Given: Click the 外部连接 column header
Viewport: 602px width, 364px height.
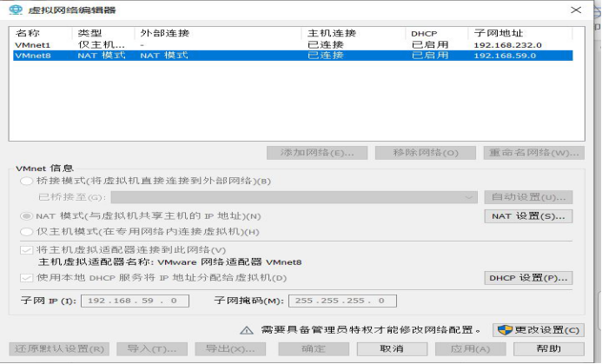Looking at the screenshot, I should (x=218, y=33).
